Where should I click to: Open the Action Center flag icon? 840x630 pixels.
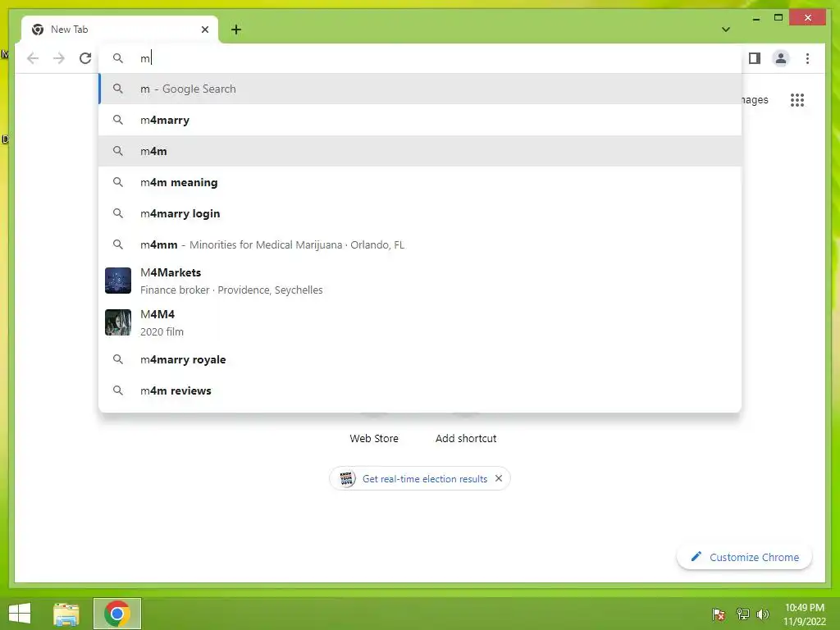719,614
